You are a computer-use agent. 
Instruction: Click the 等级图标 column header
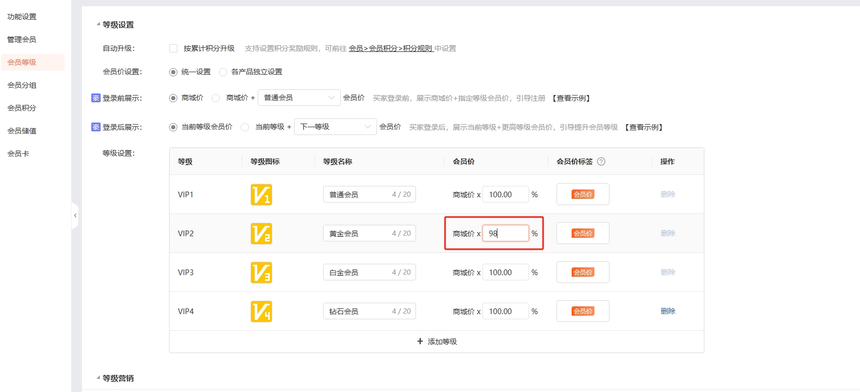265,162
